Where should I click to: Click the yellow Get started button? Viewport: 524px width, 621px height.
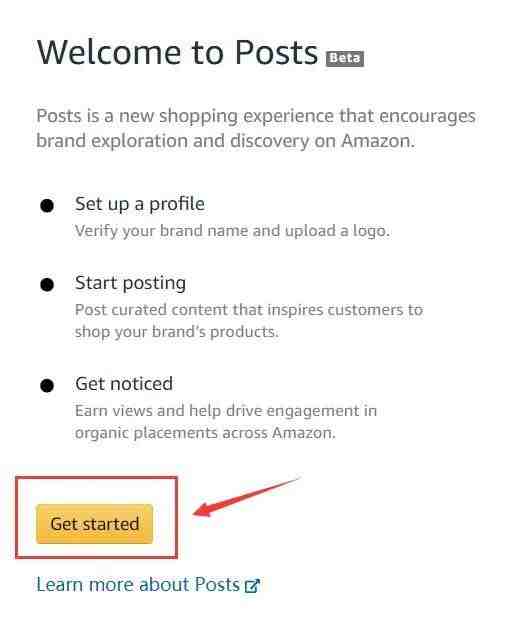[94, 524]
